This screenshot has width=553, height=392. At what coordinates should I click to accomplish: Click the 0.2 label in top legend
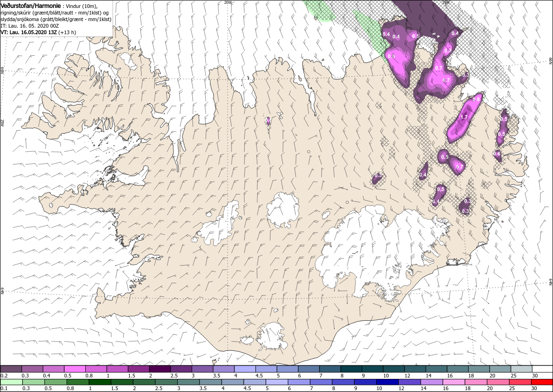coord(4,376)
